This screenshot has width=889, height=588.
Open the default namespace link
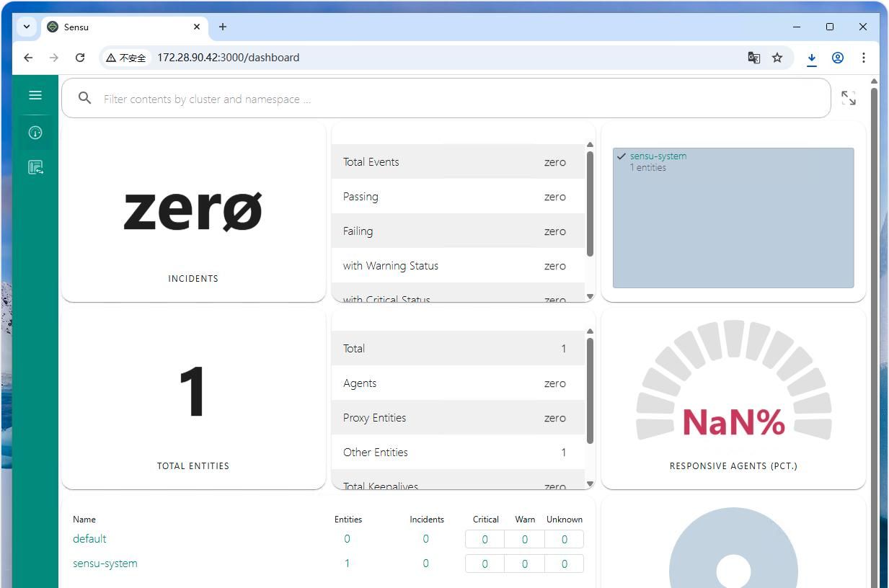pyautogui.click(x=89, y=539)
